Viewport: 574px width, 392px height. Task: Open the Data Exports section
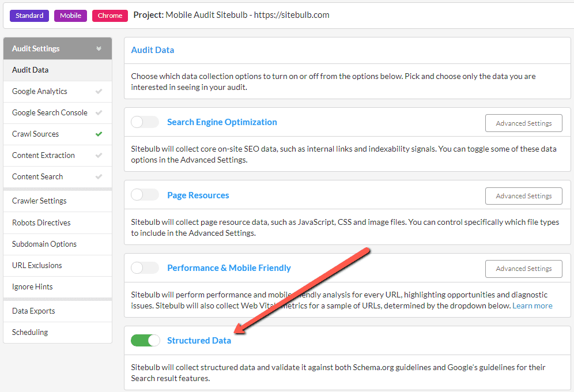(x=58, y=311)
